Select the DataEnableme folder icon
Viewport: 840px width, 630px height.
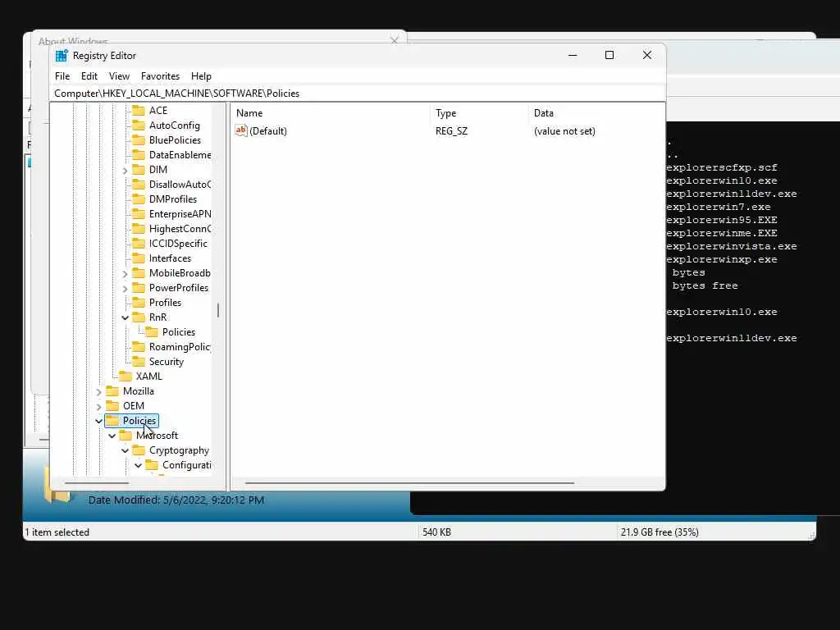pos(139,155)
